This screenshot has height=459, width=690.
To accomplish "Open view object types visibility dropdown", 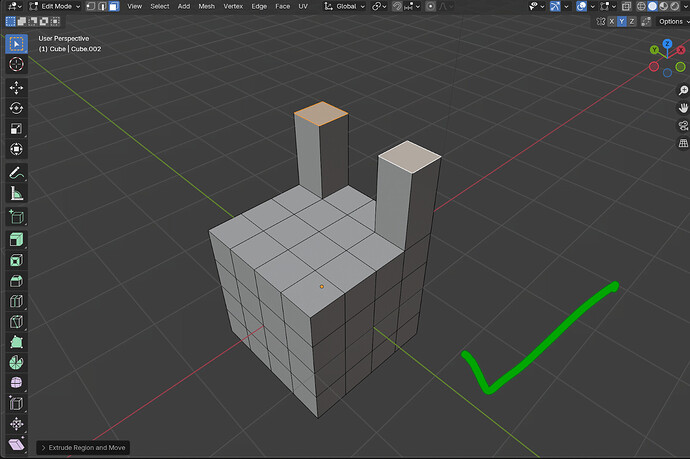I will (536, 6).
